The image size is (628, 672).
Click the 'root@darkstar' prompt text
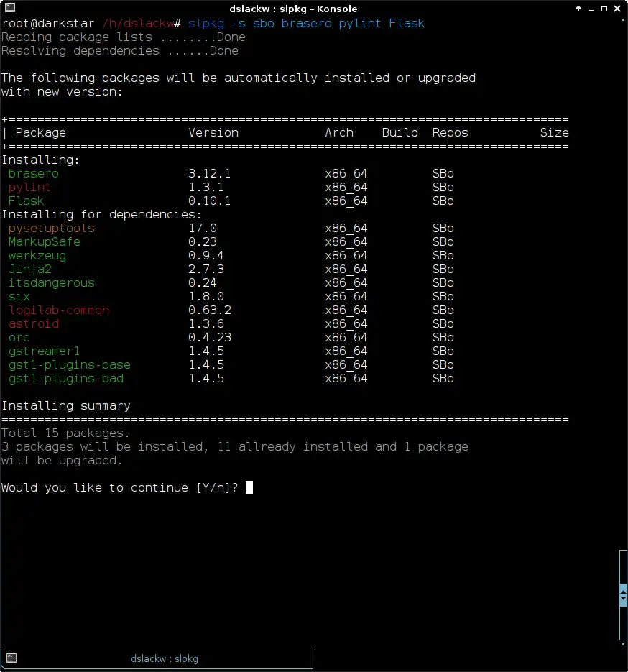(x=48, y=24)
